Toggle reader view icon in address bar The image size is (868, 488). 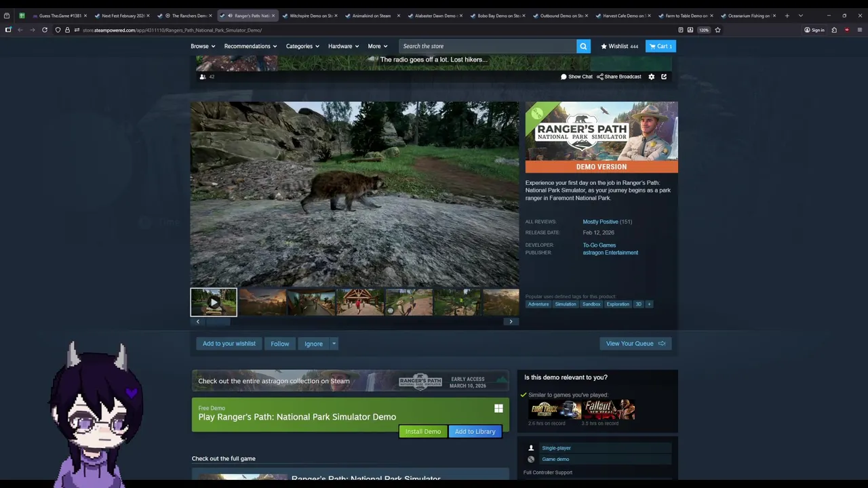[x=681, y=30]
